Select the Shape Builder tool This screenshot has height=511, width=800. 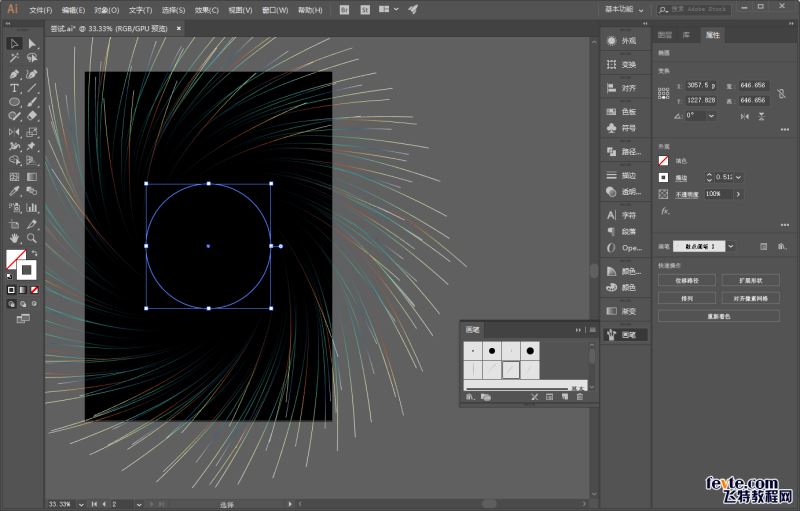tap(14, 161)
